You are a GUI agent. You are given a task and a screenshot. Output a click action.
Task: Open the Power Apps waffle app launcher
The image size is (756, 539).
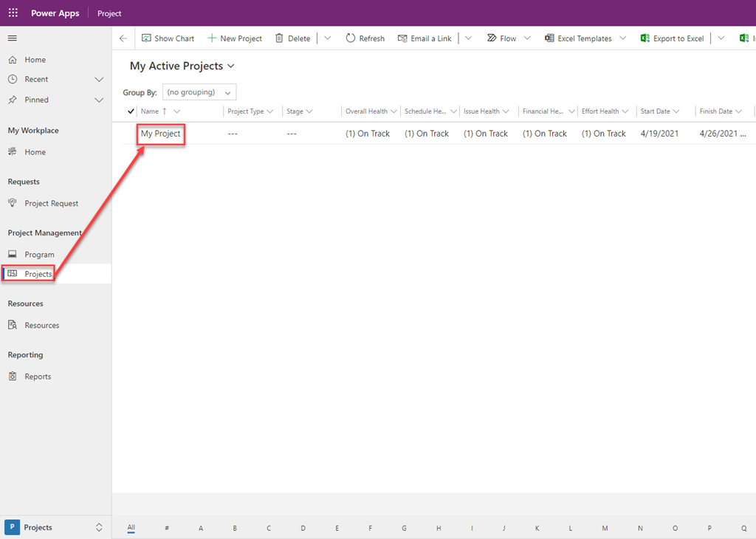pos(13,13)
